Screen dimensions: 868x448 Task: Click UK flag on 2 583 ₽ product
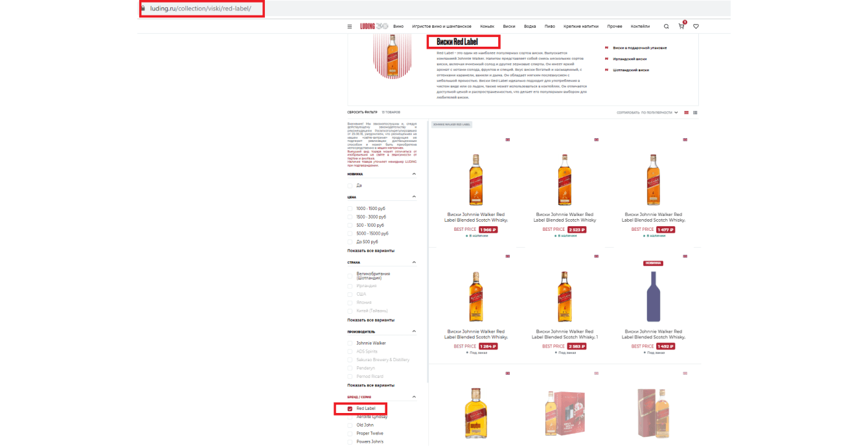(597, 256)
